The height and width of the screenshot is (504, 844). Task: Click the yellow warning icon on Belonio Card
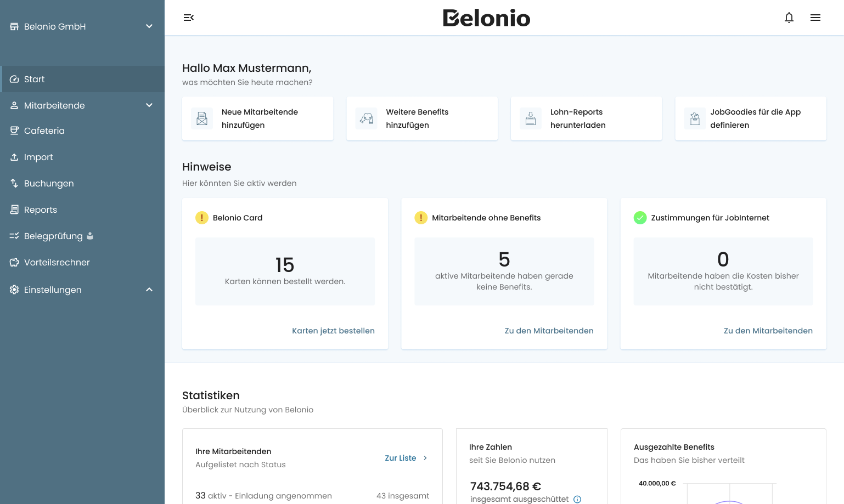(201, 218)
